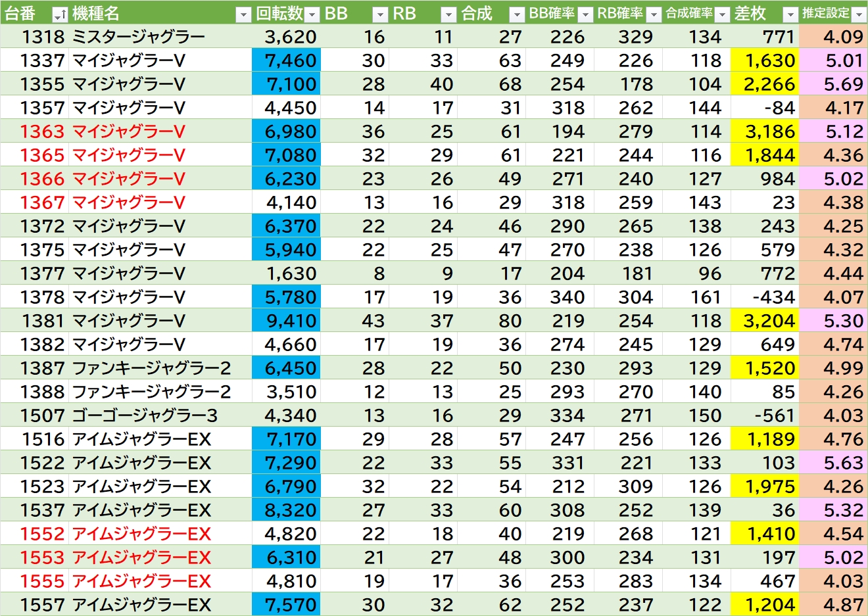Select machine number cell 1375
The height and width of the screenshot is (616, 868).
click(x=34, y=250)
